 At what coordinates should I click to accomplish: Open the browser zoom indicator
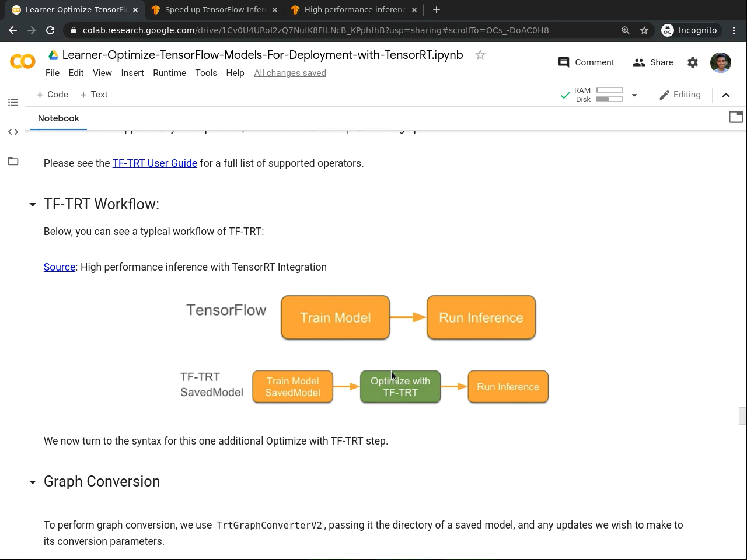point(626,30)
